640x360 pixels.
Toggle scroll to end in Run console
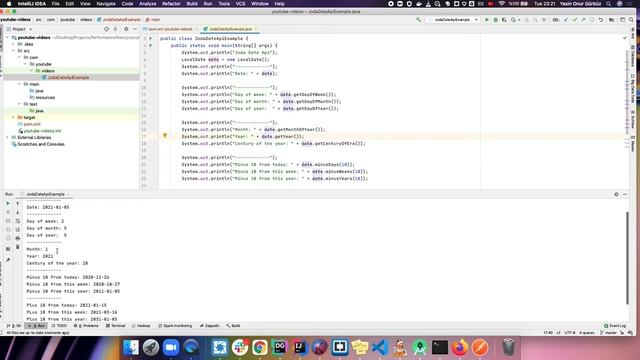[x=18, y=230]
